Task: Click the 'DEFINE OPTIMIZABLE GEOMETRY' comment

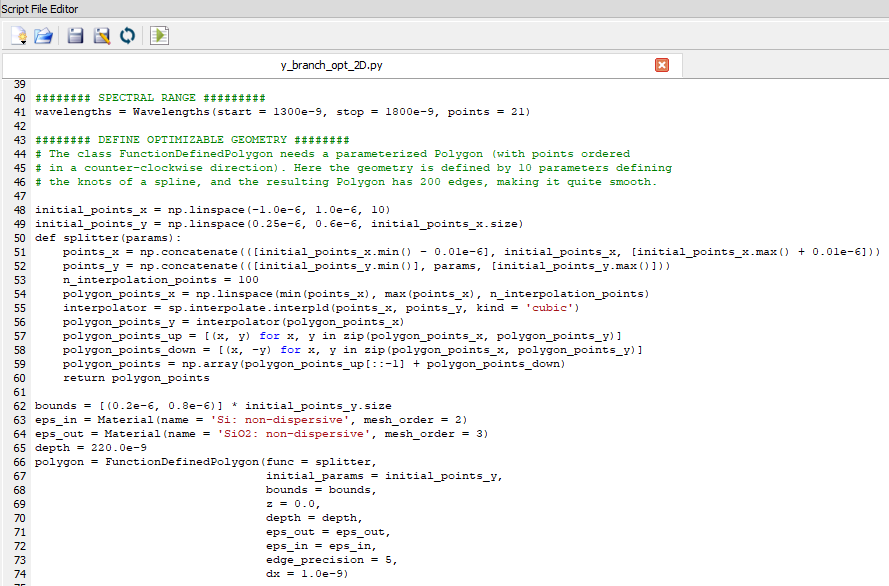Action: [192, 139]
